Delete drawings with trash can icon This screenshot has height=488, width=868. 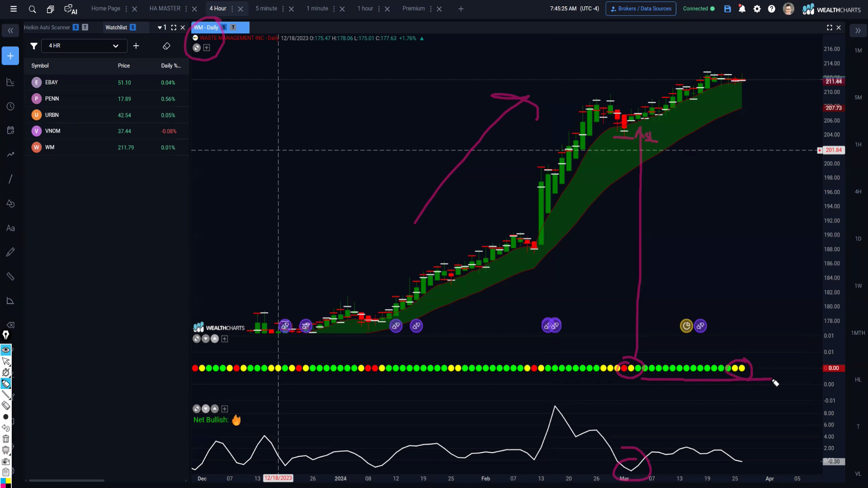[x=6, y=439]
